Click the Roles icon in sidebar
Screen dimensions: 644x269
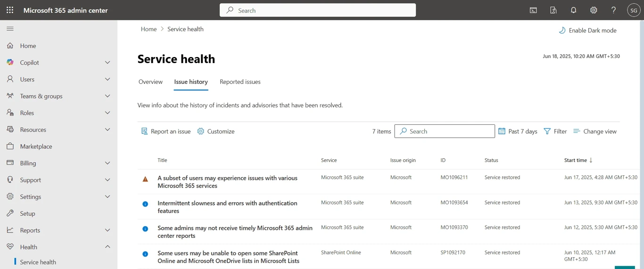[10, 113]
